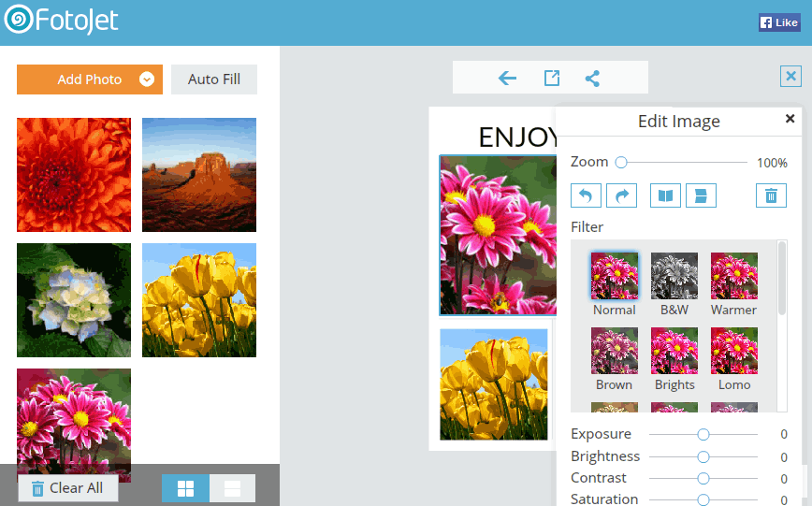Close the Edit Image panel
812x506 pixels.
click(x=790, y=119)
